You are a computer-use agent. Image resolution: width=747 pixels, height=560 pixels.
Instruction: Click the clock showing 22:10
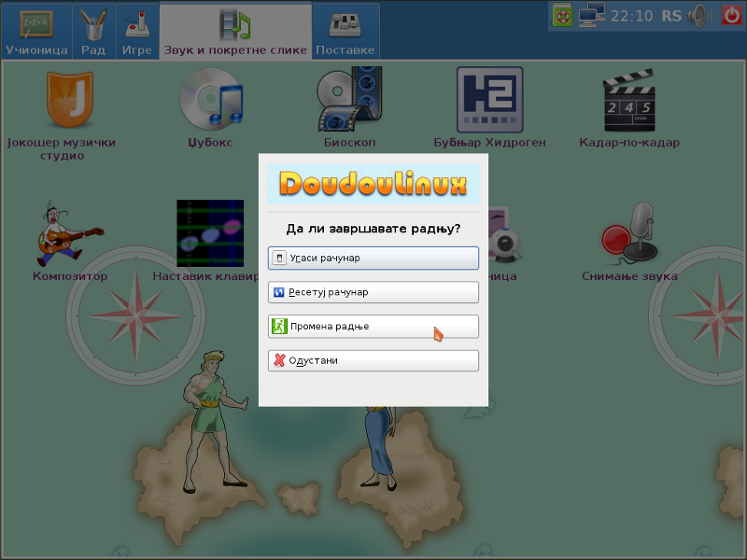(632, 16)
